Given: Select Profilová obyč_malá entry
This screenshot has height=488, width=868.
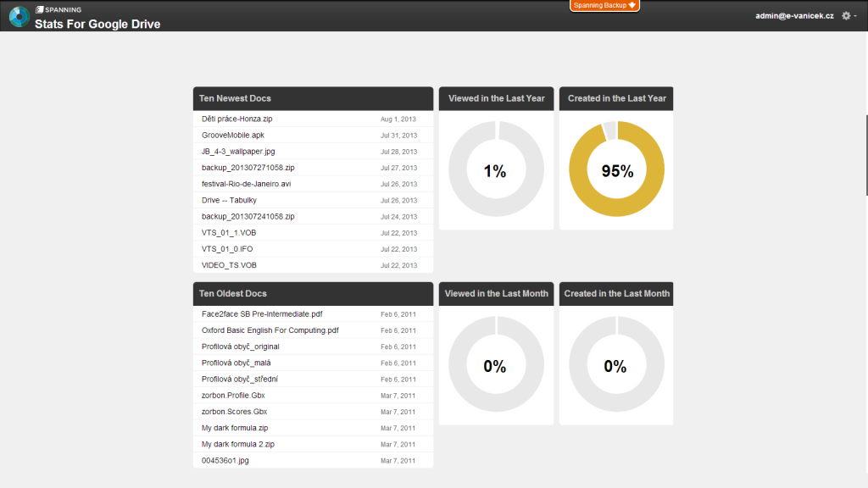Looking at the screenshot, I should click(236, 363).
